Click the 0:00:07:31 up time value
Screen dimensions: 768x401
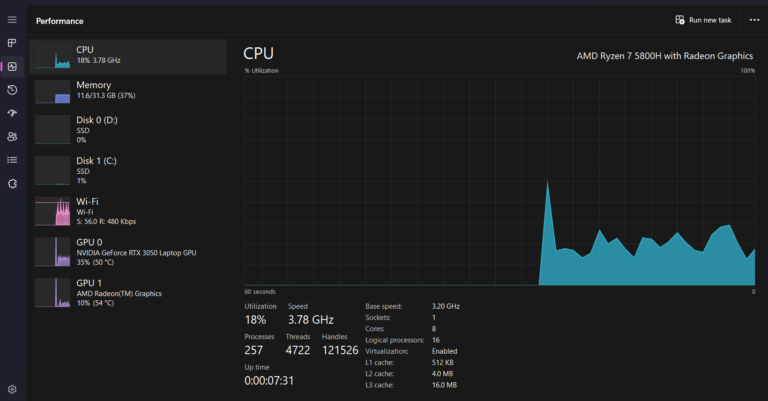coord(269,380)
